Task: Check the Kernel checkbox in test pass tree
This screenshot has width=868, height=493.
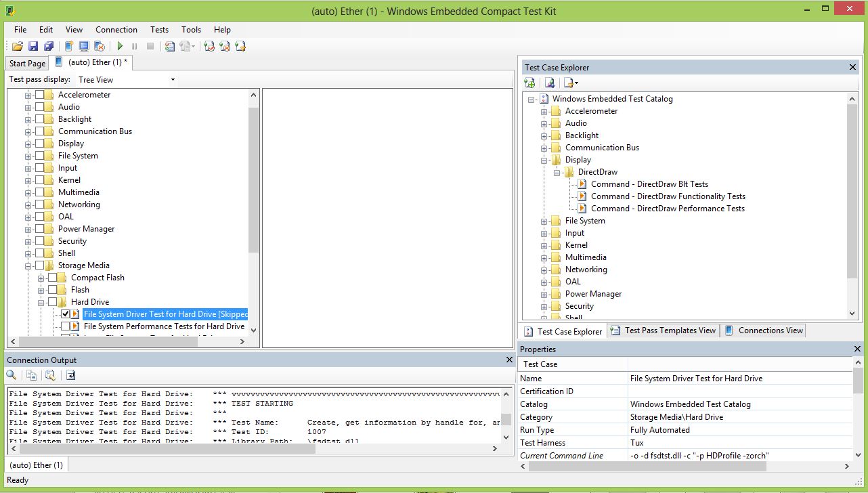Action: [x=39, y=180]
